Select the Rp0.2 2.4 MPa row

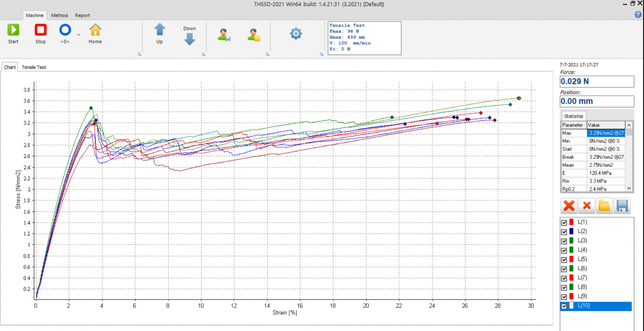click(x=593, y=189)
